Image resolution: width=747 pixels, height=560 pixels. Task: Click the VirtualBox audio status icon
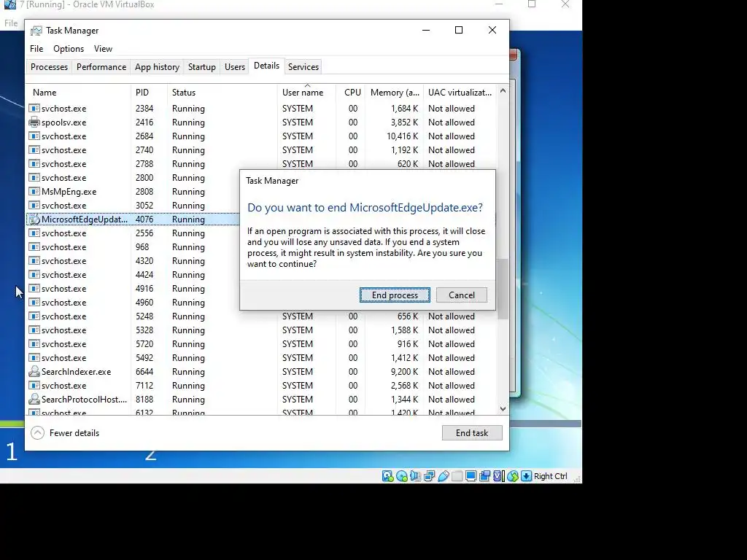415,476
